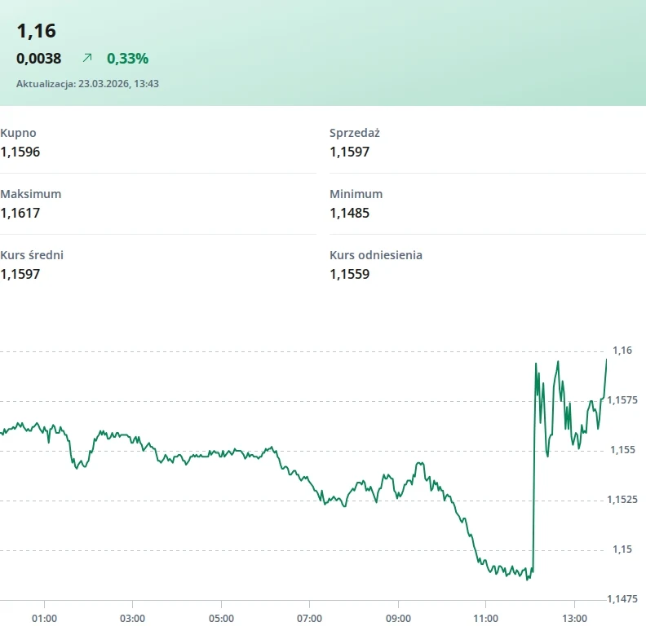Click the 11:00 time axis label
The height and width of the screenshot is (644, 646).
[486, 618]
